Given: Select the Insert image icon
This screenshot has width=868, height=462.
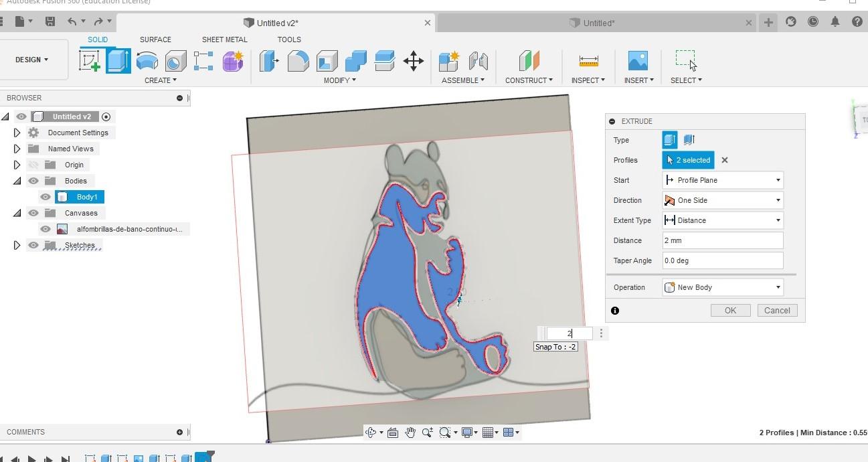Looking at the screenshot, I should [638, 62].
